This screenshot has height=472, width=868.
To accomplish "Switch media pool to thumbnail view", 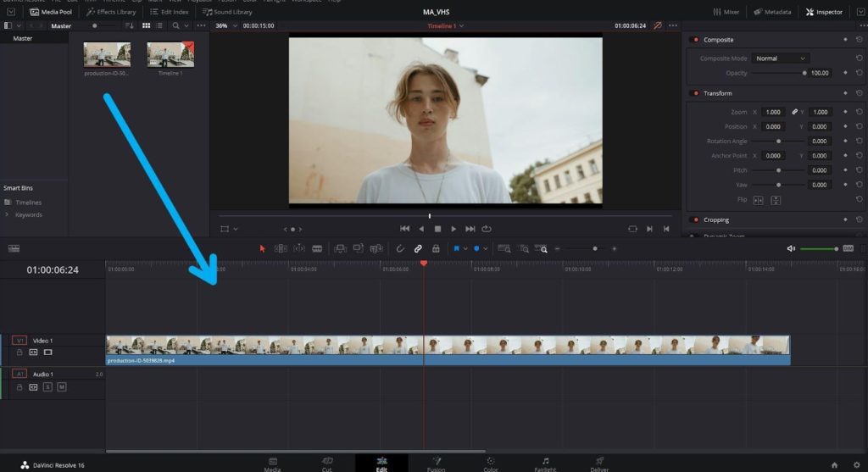I will tap(146, 25).
